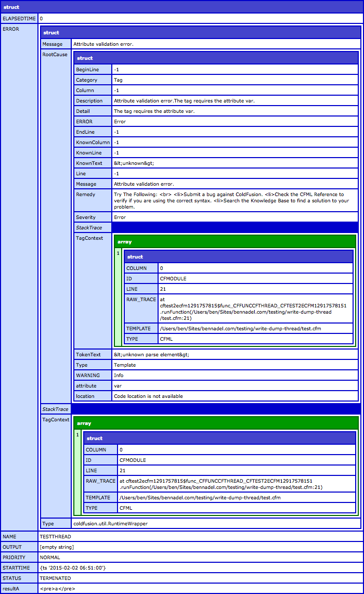The height and width of the screenshot is (594, 364).
Task: Toggle the resultA key label
Action: (19, 589)
